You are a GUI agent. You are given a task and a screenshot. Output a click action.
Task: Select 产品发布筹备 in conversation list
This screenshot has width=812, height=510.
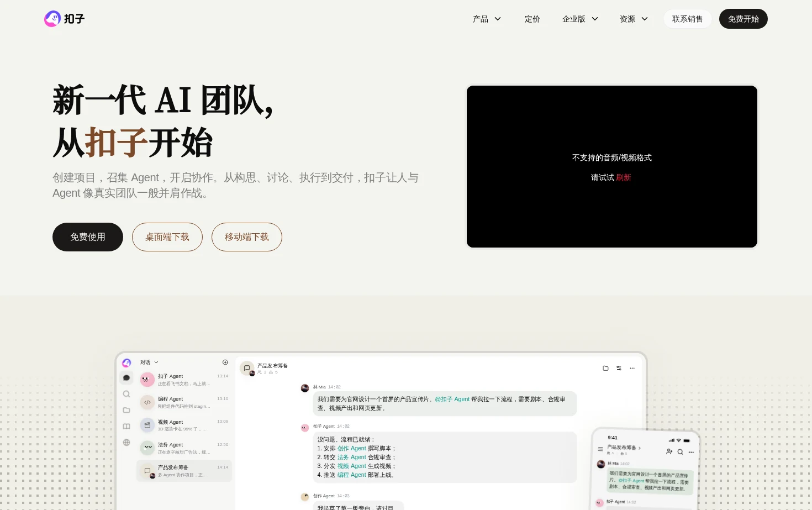[184, 471]
